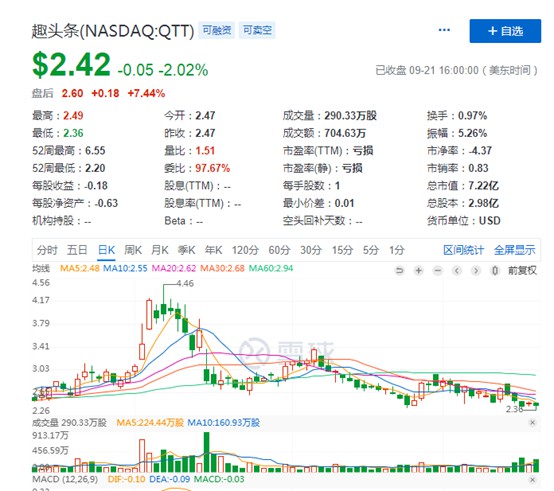Click the 可融资 tag
Image resolution: width=554 pixels, height=491 pixels.
[217, 30]
